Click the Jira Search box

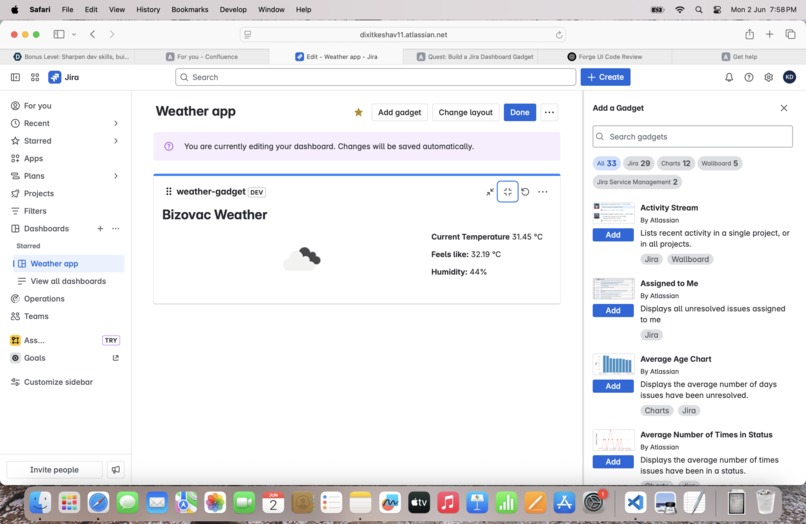tap(375, 77)
